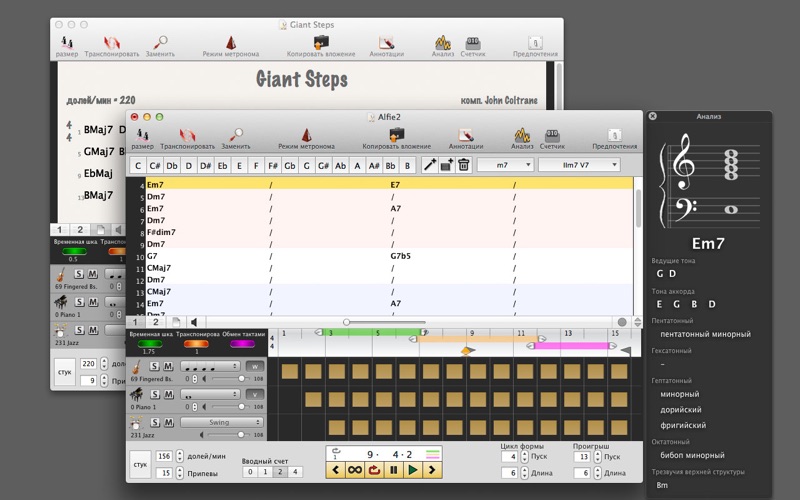Click the tempo 156 stepper arrows
This screenshot has height=500, width=800.
(x=180, y=456)
